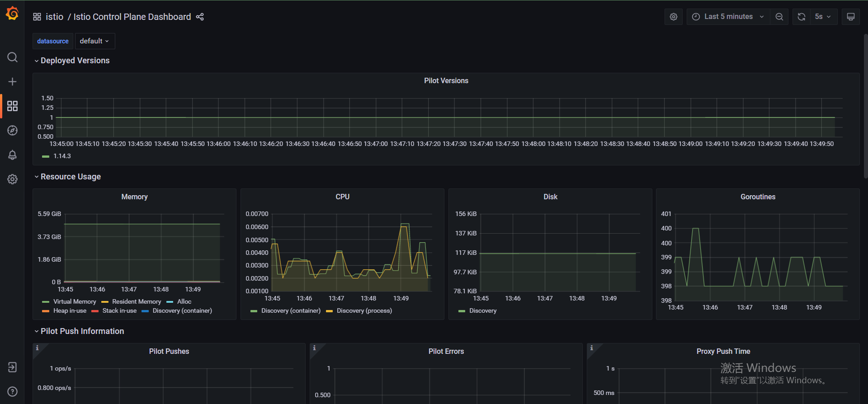Click info icon on Proxy Push Time panel

click(x=591, y=348)
